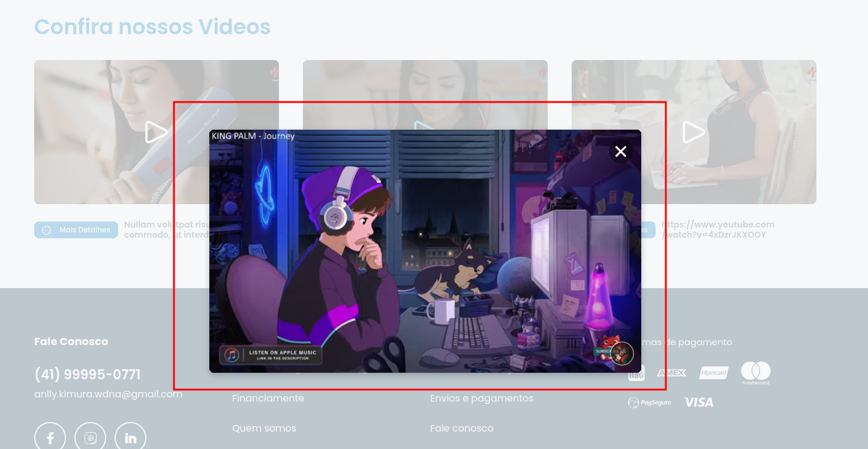
Task: Click the PagSeguro payment logo
Action: 650,402
